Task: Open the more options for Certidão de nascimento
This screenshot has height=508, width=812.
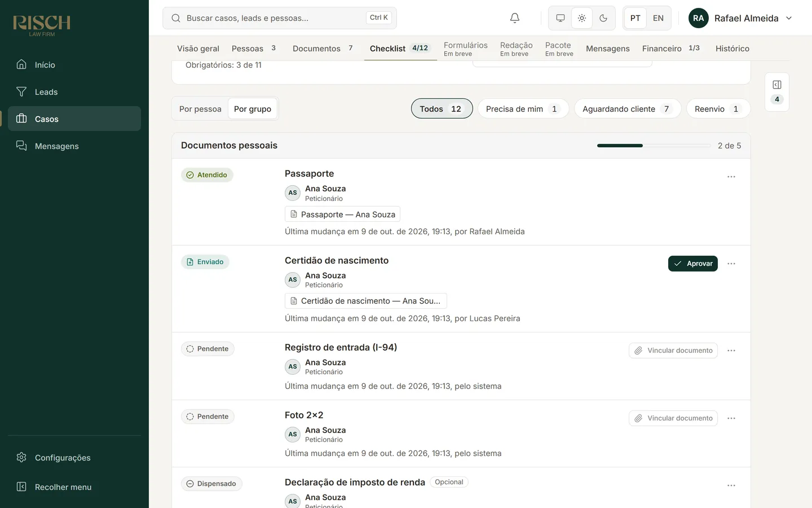Action: [731, 264]
